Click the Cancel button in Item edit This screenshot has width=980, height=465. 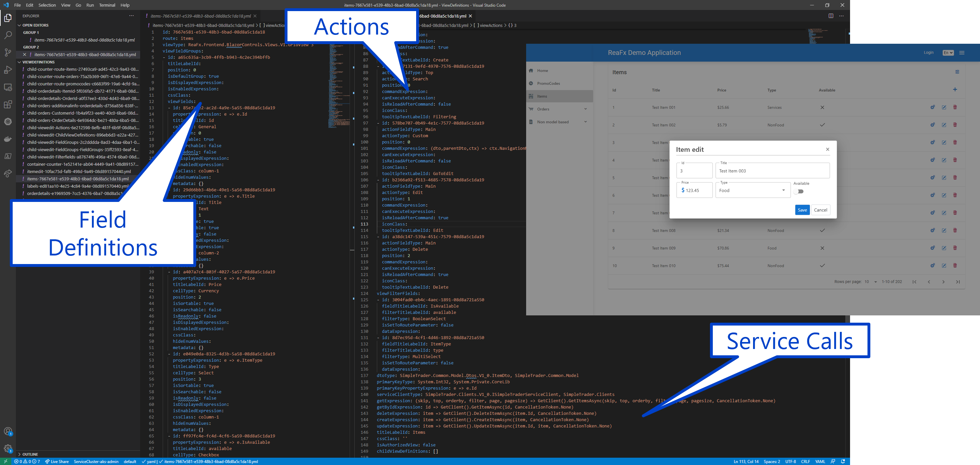click(x=820, y=210)
